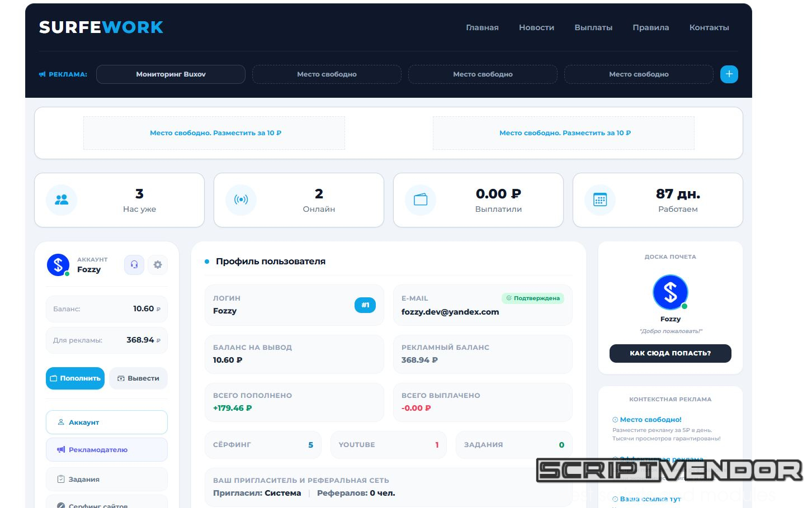Click the Мониторинг Buxov ad slot

point(171,74)
